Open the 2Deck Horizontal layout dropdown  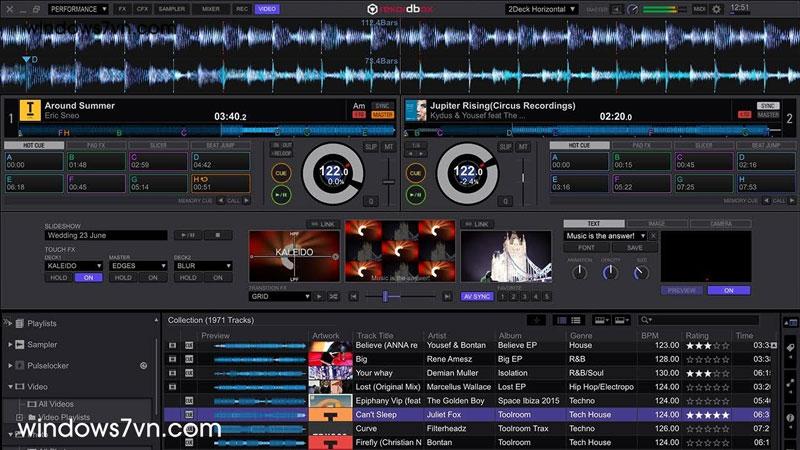click(541, 9)
